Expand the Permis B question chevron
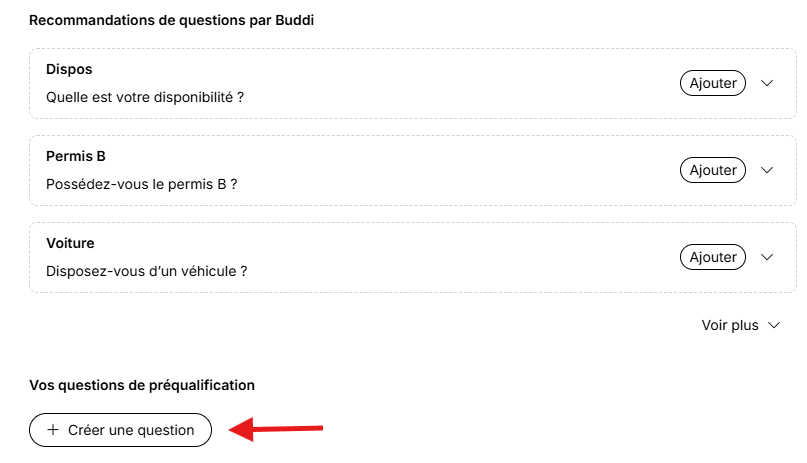 point(767,170)
